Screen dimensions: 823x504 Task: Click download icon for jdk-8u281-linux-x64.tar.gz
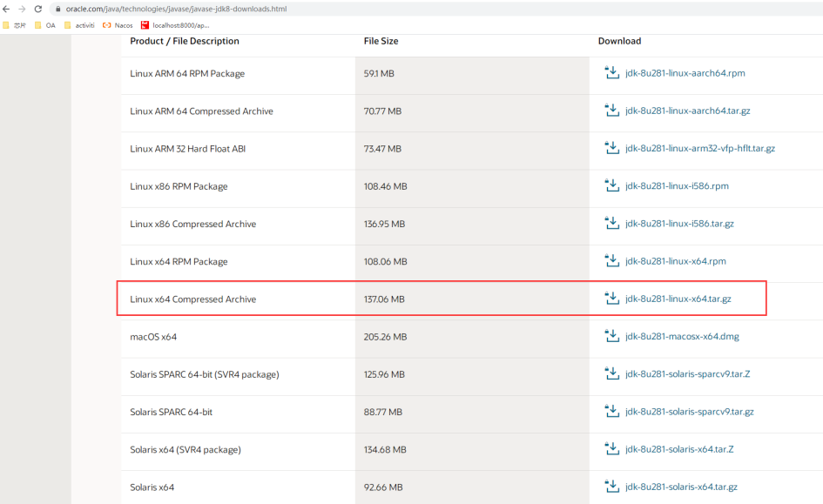tap(611, 299)
